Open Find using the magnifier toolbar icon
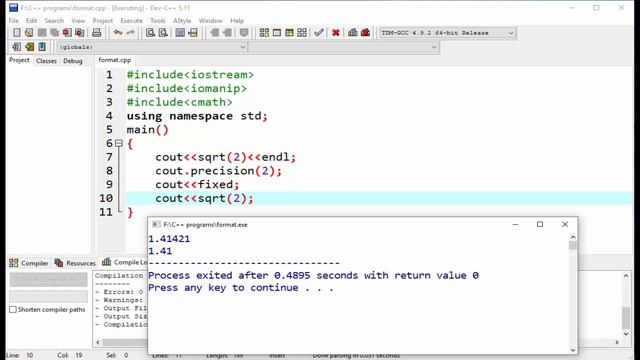The image size is (640, 360). [x=150, y=33]
